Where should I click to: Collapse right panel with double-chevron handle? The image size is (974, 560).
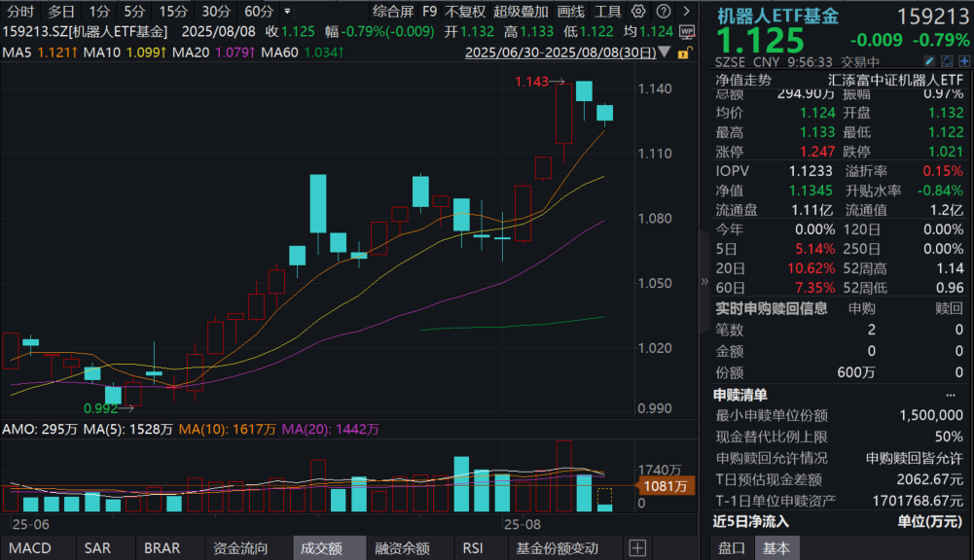pyautogui.click(x=705, y=282)
